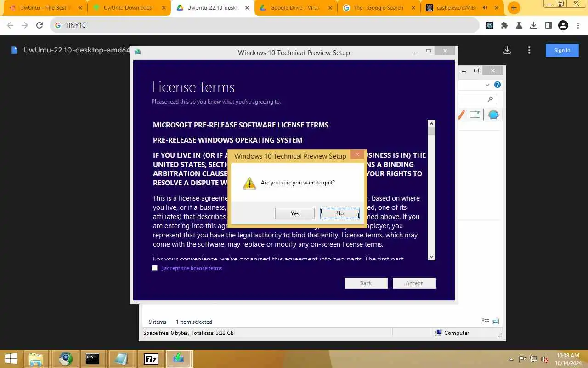Open File Explorer from the taskbar
Viewport: 588px width, 368px height.
[36, 359]
